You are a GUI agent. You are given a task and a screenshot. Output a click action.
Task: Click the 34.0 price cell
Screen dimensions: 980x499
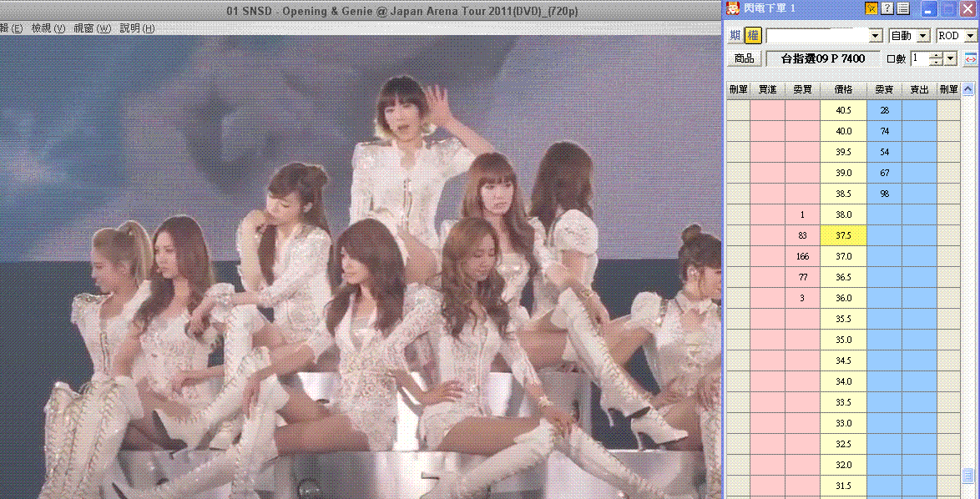(843, 381)
